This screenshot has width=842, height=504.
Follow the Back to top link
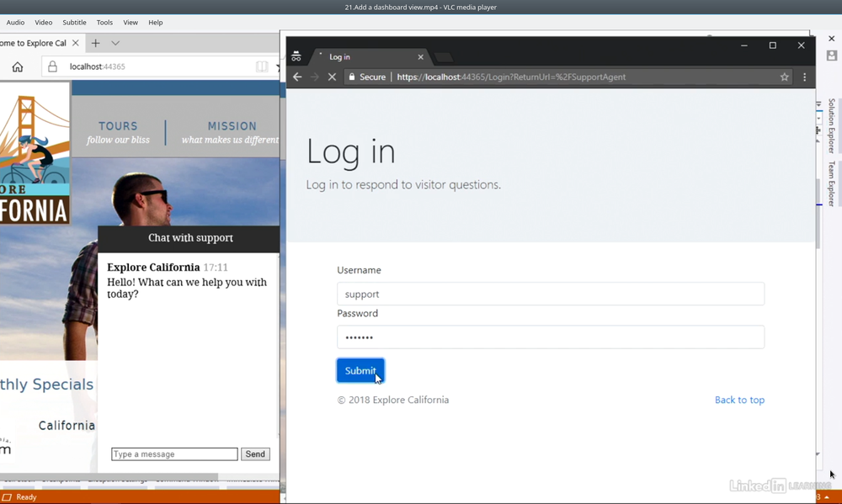point(739,400)
